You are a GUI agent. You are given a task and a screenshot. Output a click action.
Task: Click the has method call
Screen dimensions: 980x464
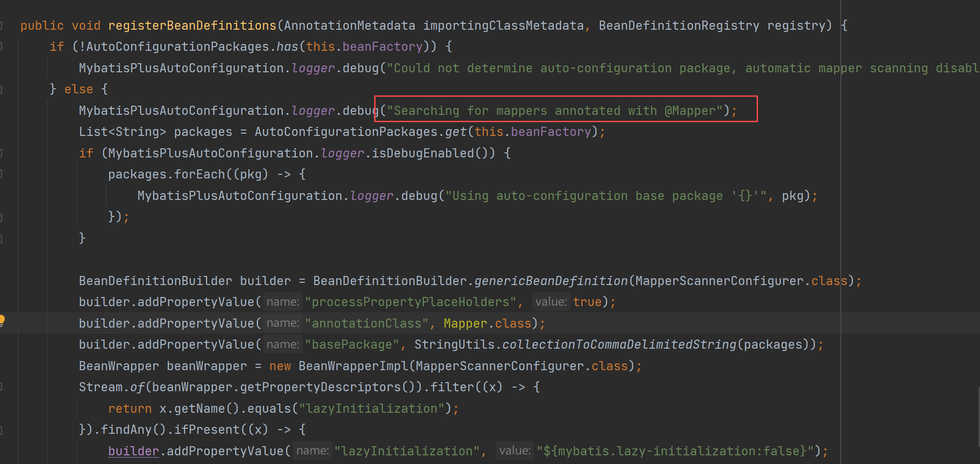(287, 47)
